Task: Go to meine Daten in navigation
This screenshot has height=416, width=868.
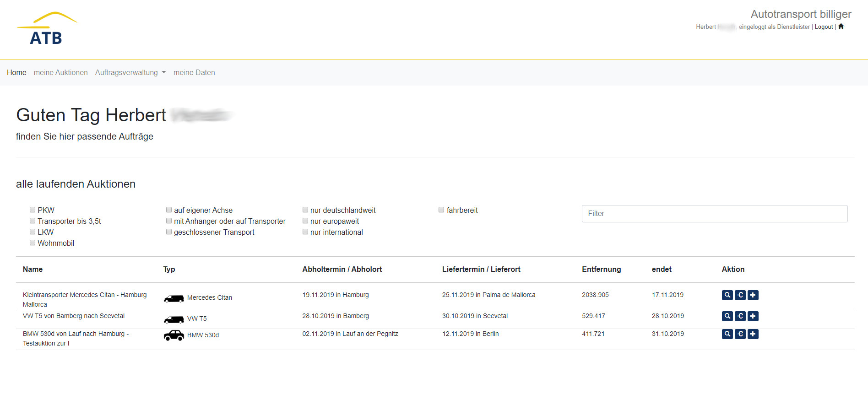Action: [194, 72]
